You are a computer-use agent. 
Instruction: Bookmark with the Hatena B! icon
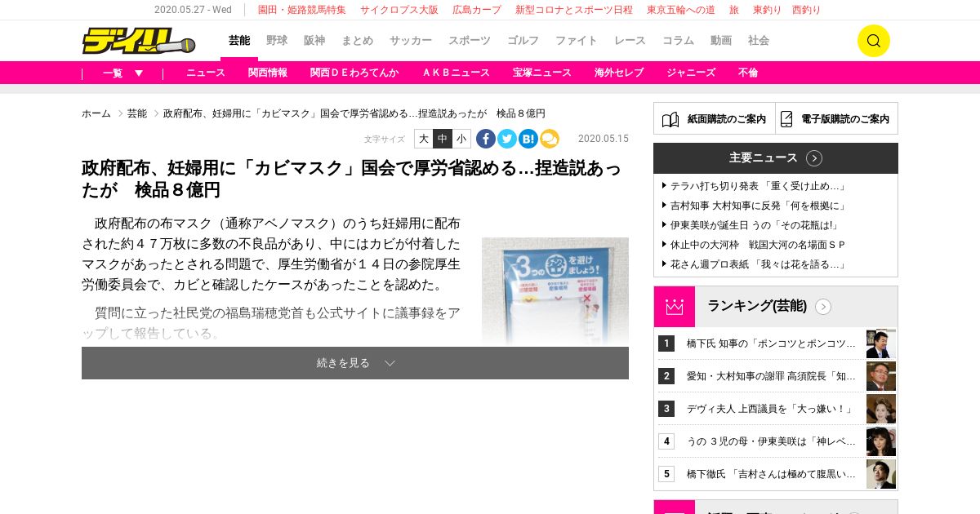coord(528,139)
